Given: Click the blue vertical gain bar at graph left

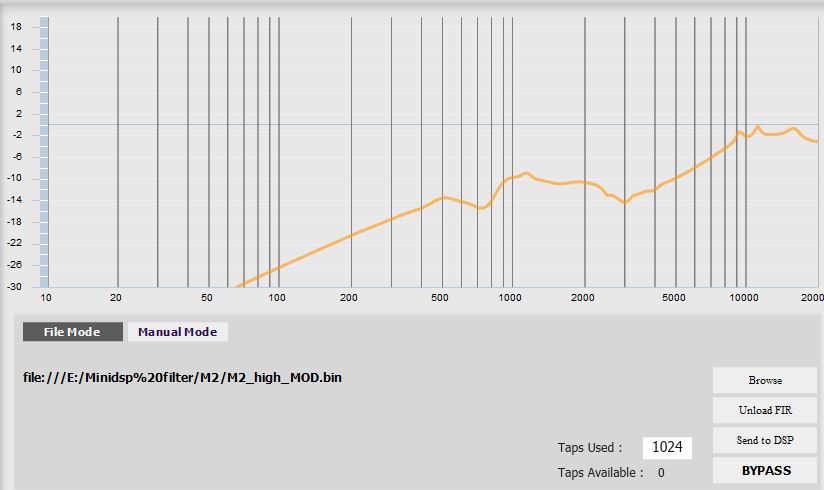Looking at the screenshot, I should (44, 152).
